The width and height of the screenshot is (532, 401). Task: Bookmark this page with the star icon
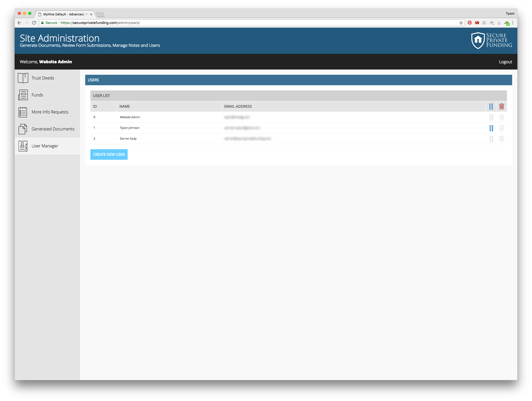tap(461, 23)
